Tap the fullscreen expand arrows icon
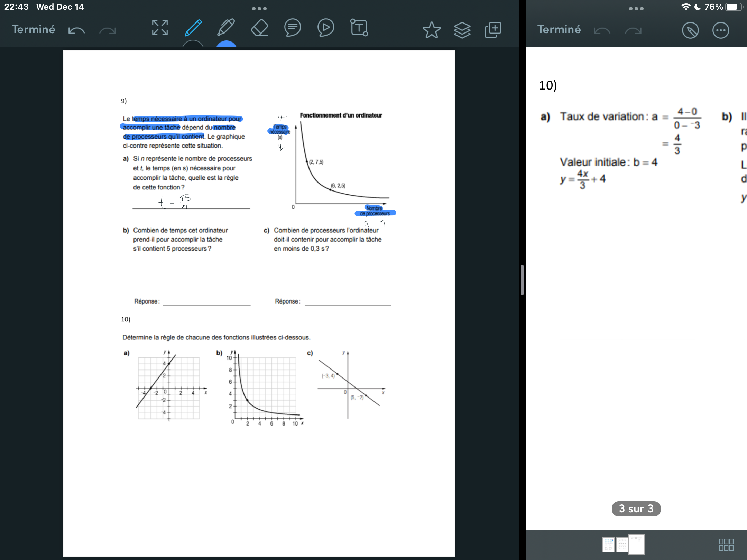747x560 pixels. coord(160,28)
